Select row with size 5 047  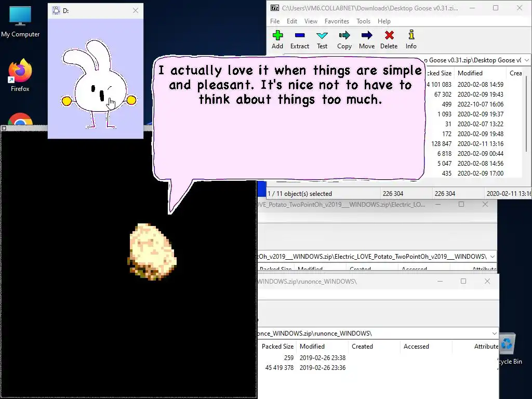[x=473, y=163]
